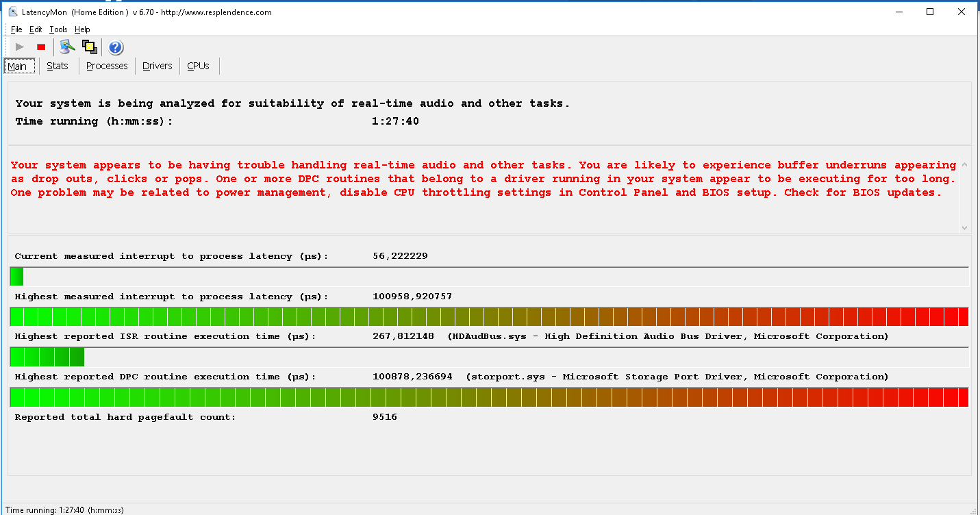Viewport: 980px width, 515px height.
Task: Open help via blue question mark icon
Action: (x=116, y=47)
